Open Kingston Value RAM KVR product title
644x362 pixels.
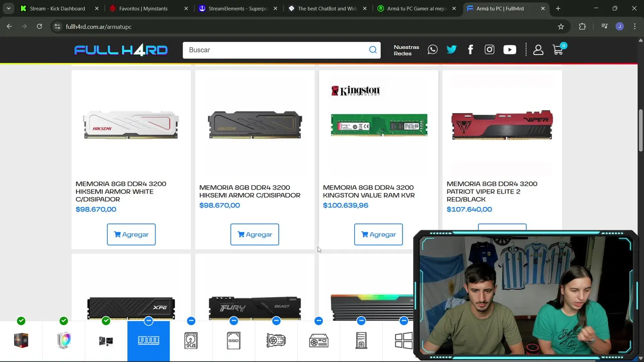[369, 192]
